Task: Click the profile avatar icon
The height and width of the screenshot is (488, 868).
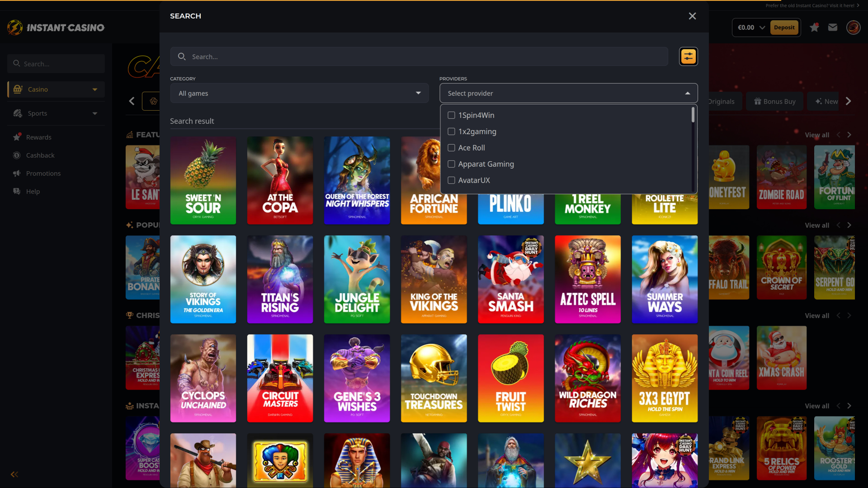Action: coord(854,27)
